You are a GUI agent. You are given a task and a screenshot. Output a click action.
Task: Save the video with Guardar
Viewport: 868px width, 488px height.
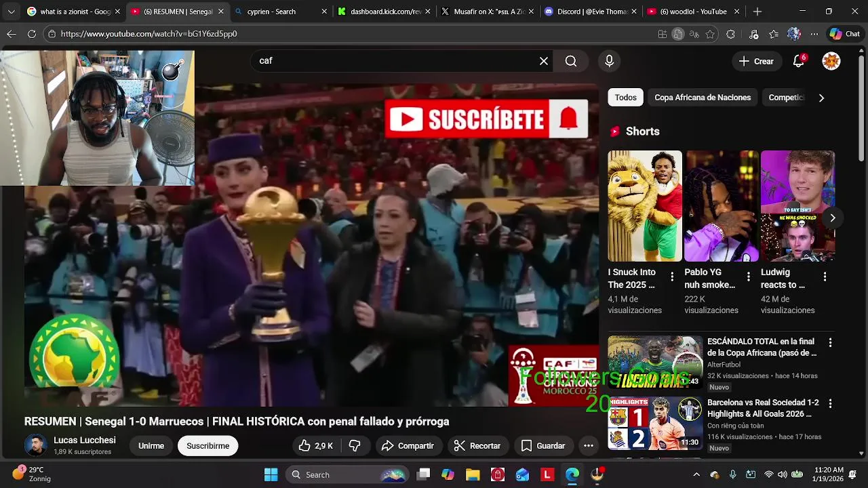[543, 445]
